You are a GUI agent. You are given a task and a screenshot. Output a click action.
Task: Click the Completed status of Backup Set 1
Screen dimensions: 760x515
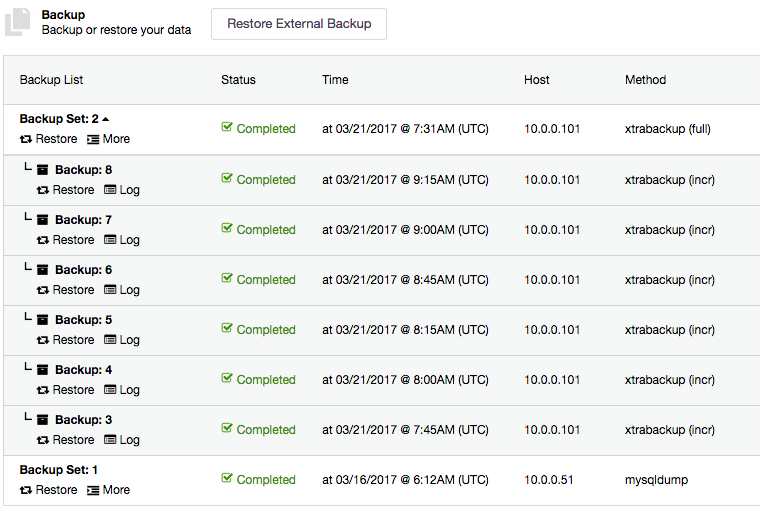click(x=258, y=479)
